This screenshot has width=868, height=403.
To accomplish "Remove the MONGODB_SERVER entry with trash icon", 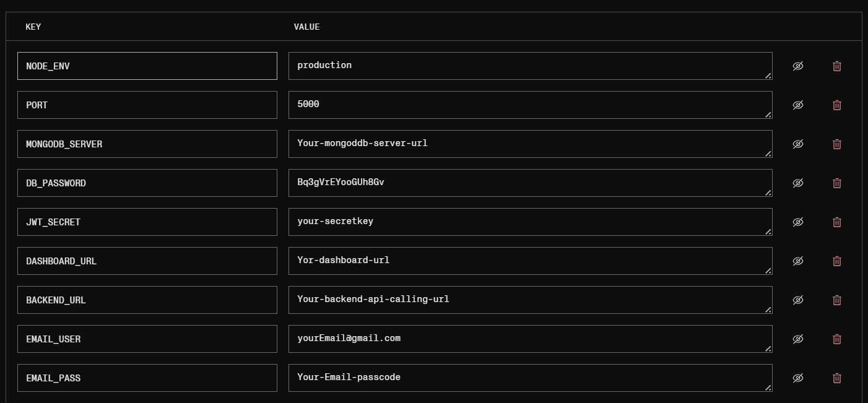I will (x=837, y=144).
